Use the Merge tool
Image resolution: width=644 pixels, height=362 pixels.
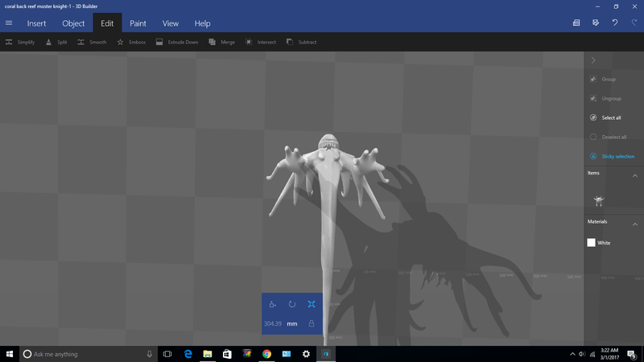pos(221,42)
